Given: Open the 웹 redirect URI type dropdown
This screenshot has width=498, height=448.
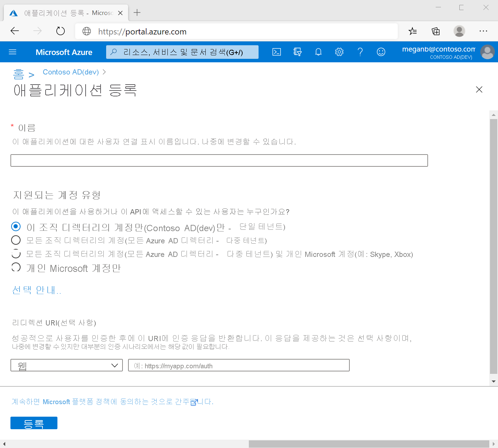Looking at the screenshot, I should click(66, 365).
